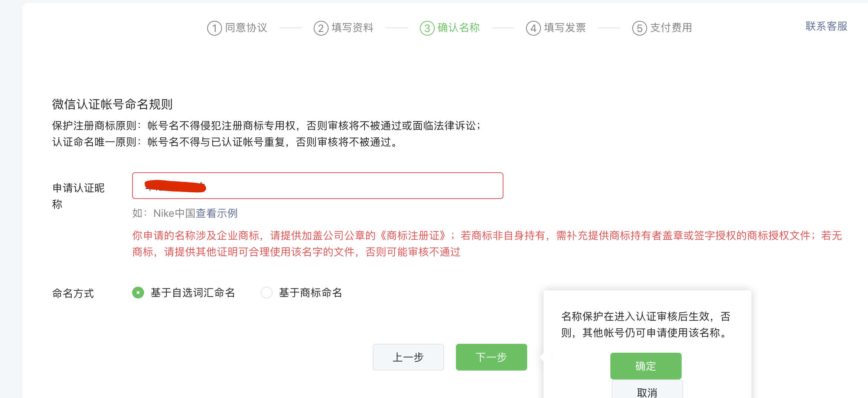This screenshot has width=868, height=398.
Task: Focus the 申请认证昵称 input field
Action: [x=318, y=186]
